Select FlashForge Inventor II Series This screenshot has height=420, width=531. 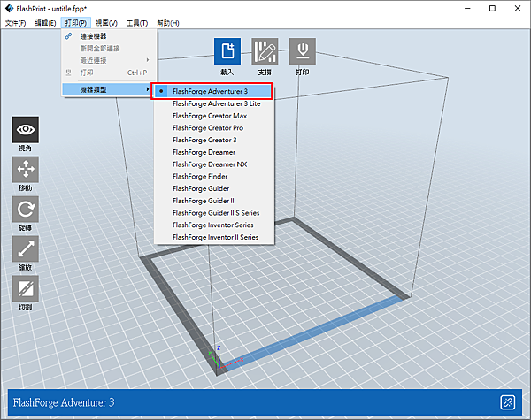click(x=214, y=237)
